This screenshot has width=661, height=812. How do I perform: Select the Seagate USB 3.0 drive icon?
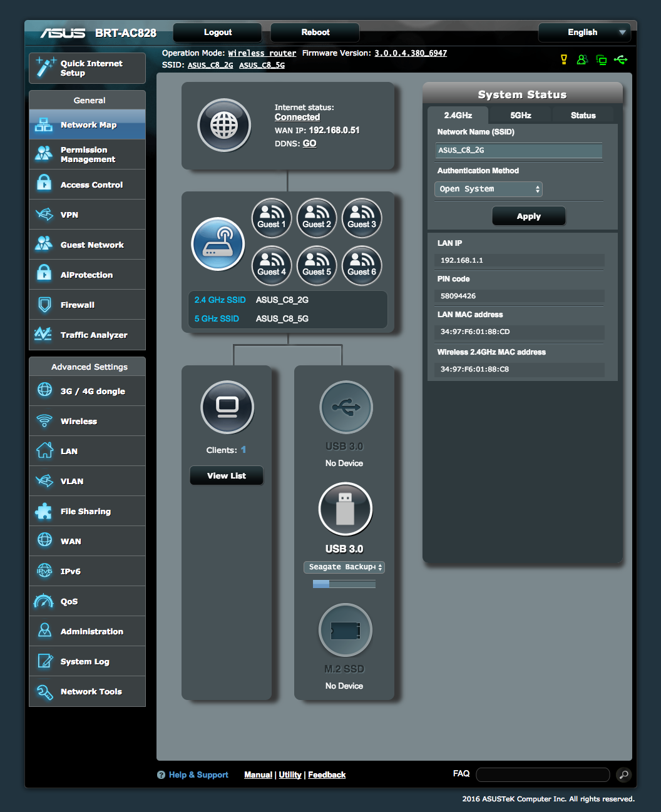pyautogui.click(x=345, y=509)
